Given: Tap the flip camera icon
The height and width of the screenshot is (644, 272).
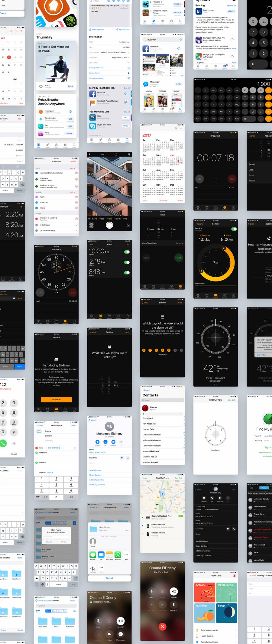Looking at the screenshot, I should tap(128, 225).
